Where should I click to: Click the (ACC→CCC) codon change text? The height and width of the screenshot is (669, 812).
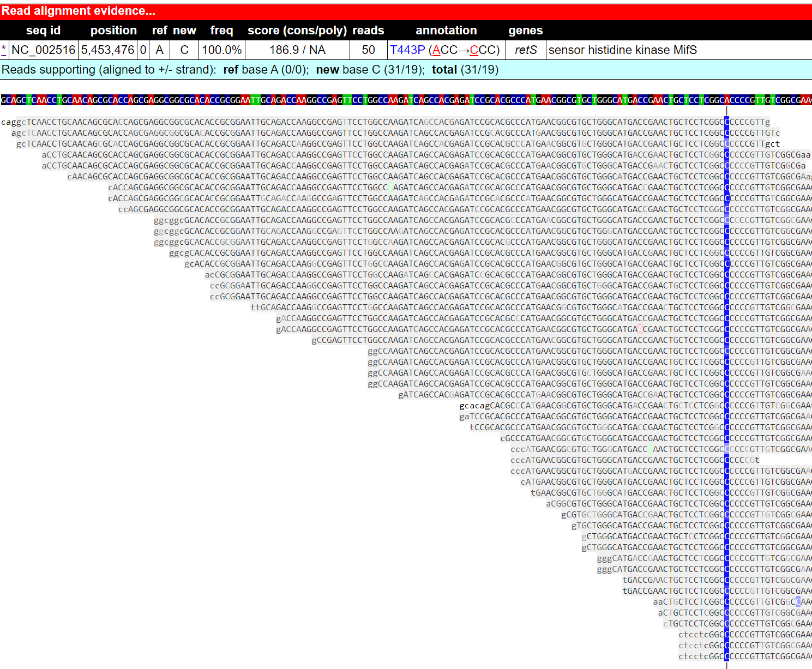[x=464, y=50]
